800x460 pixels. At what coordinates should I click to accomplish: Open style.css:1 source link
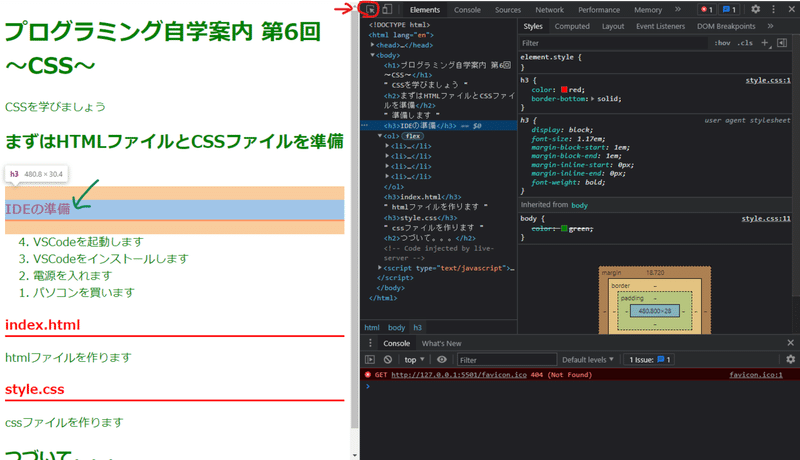click(x=768, y=80)
